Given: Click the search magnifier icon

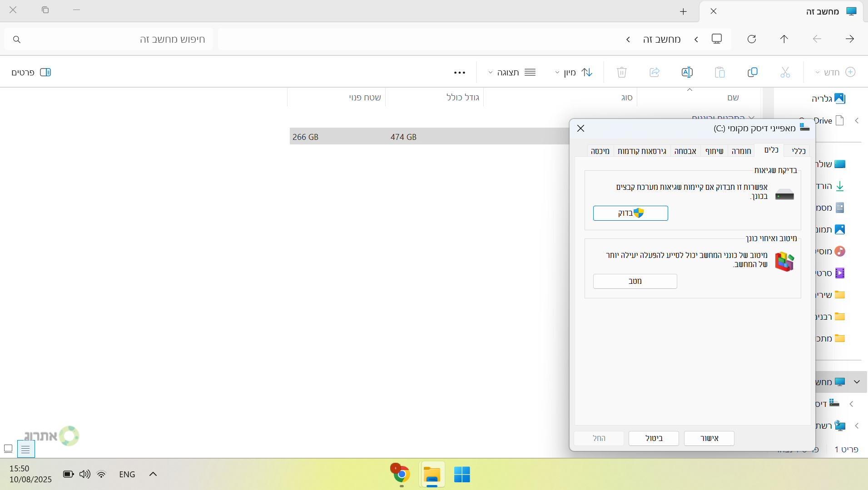Looking at the screenshot, I should click(x=17, y=40).
